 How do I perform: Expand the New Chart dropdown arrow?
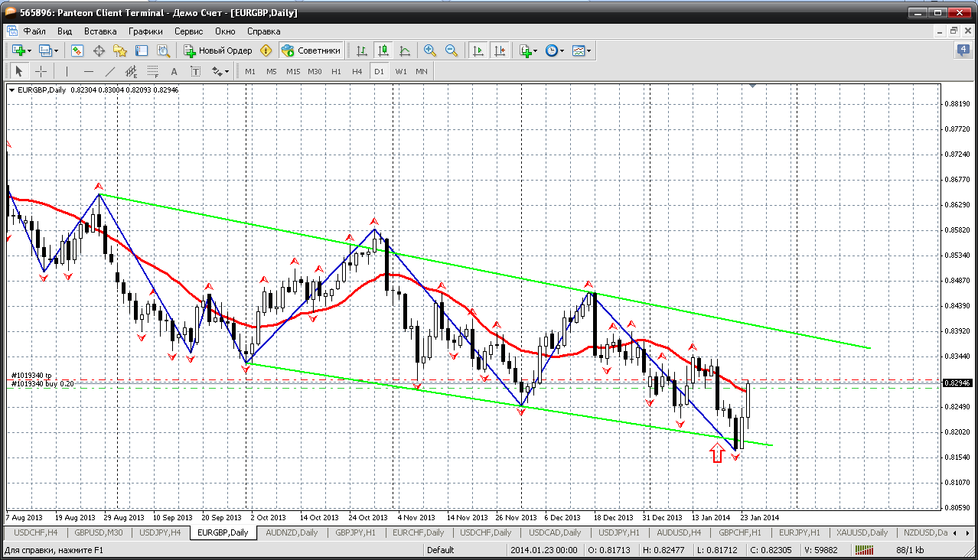pyautogui.click(x=29, y=51)
